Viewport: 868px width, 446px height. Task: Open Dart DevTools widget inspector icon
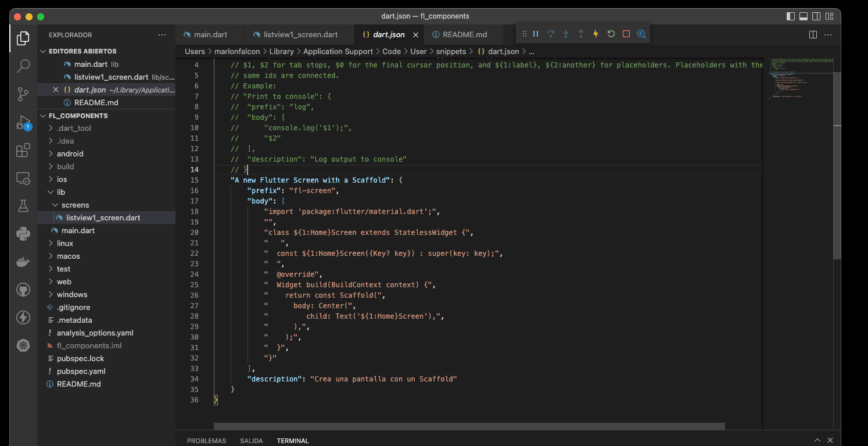(x=641, y=34)
